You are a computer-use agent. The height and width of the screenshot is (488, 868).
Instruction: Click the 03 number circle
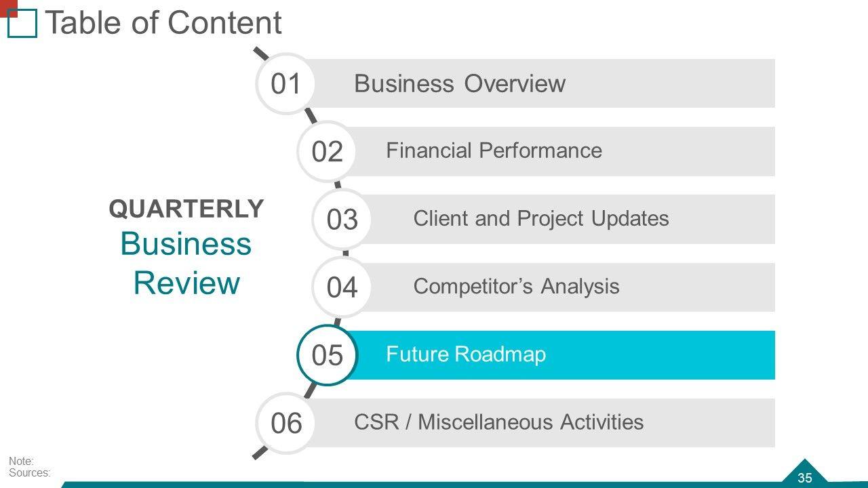[342, 220]
